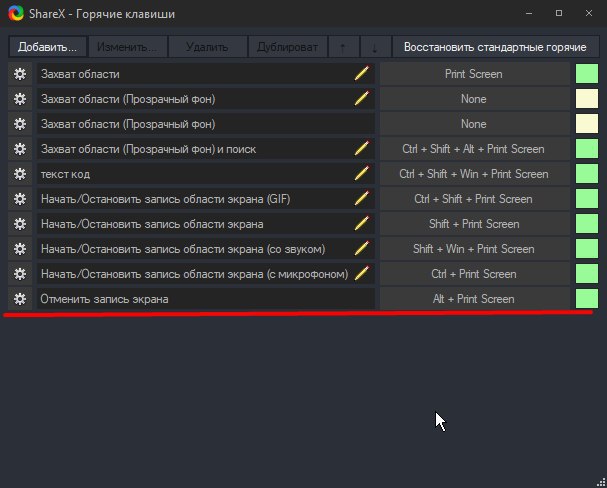Screen dimensions: 607x488
Task: Click the gear beside recording с микрофоном row
Action: [x=20, y=274]
